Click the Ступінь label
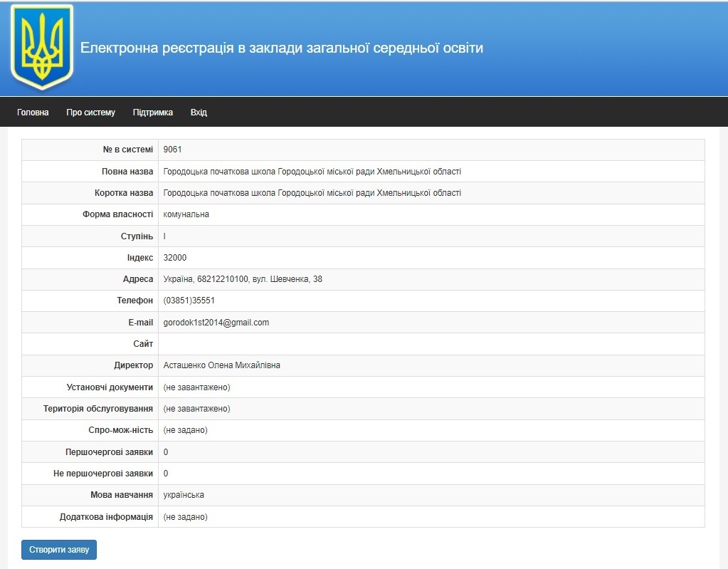 (137, 236)
